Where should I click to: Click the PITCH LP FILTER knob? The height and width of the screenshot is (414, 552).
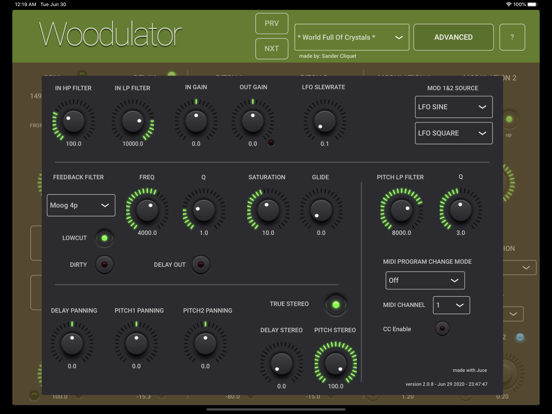click(x=401, y=210)
